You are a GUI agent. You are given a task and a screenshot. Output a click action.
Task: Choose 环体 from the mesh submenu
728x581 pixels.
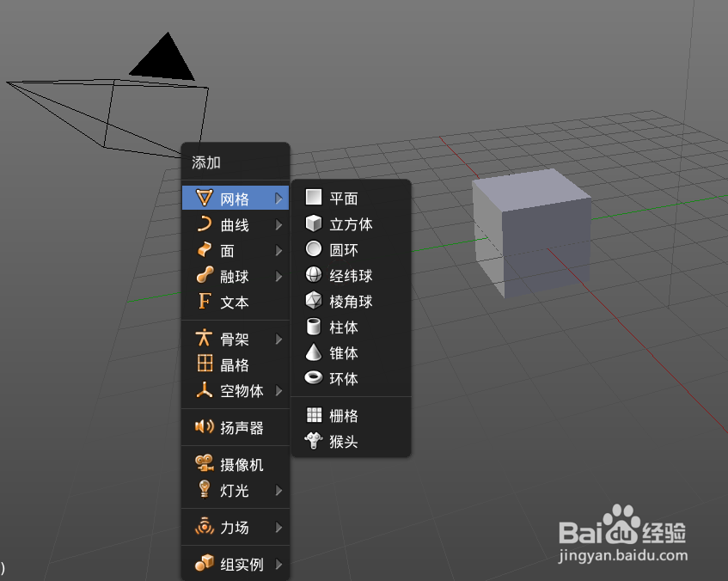coord(351,378)
